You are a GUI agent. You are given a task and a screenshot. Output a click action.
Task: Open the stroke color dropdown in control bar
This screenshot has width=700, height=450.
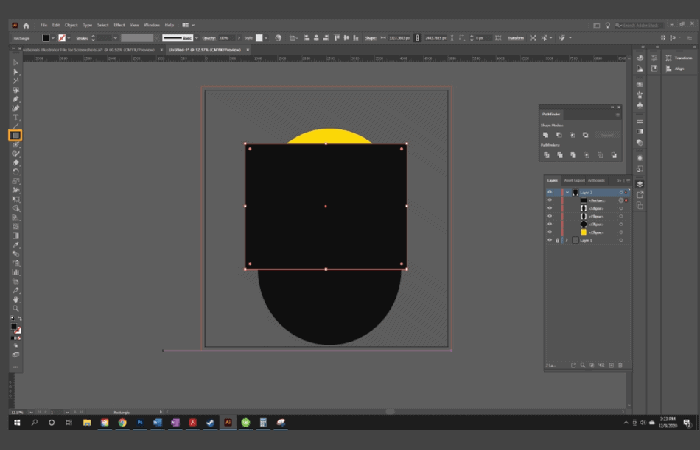pos(69,38)
